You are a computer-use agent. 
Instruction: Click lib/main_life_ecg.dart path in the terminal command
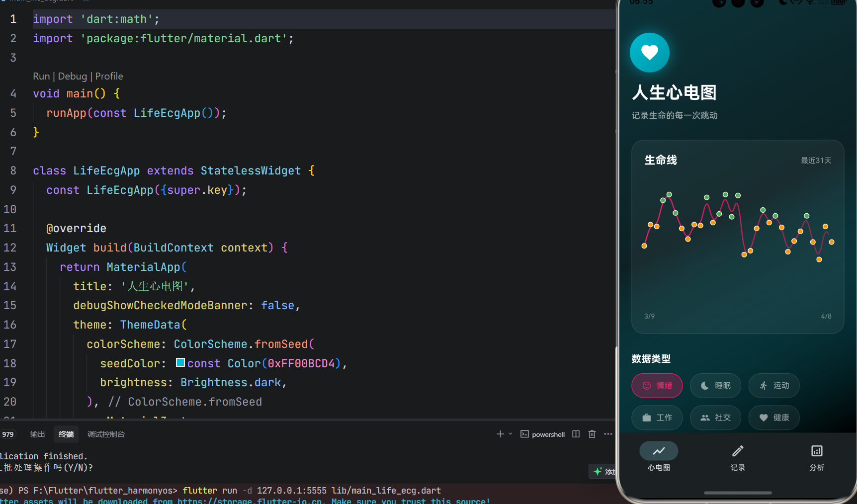386,491
